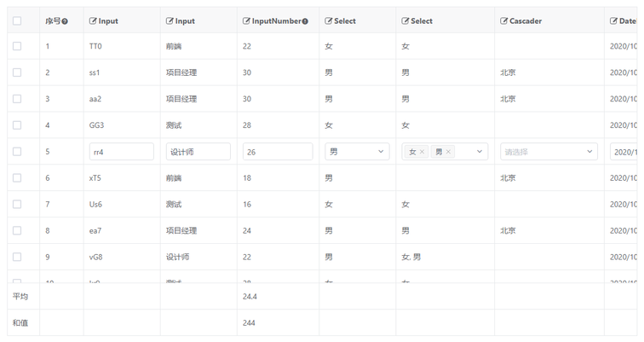Remove the 女 tag from multi-select

tap(422, 152)
